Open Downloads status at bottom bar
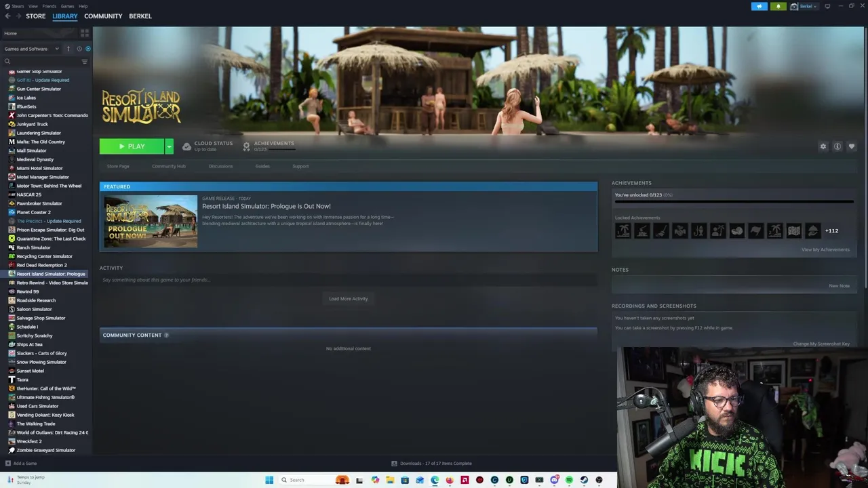This screenshot has width=868, height=488. coord(432,464)
